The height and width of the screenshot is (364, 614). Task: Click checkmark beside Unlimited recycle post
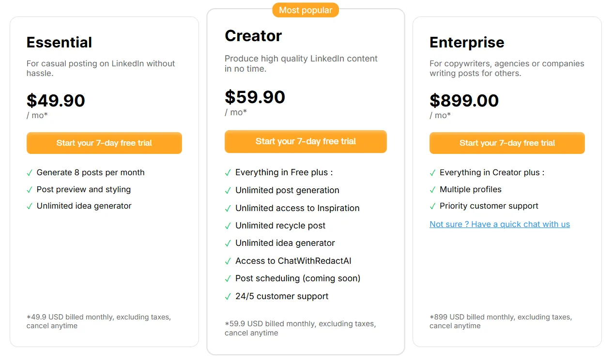coord(228,226)
